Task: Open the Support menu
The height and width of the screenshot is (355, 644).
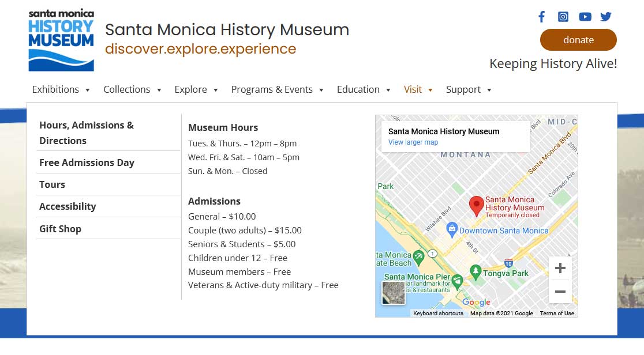Action: click(x=469, y=89)
